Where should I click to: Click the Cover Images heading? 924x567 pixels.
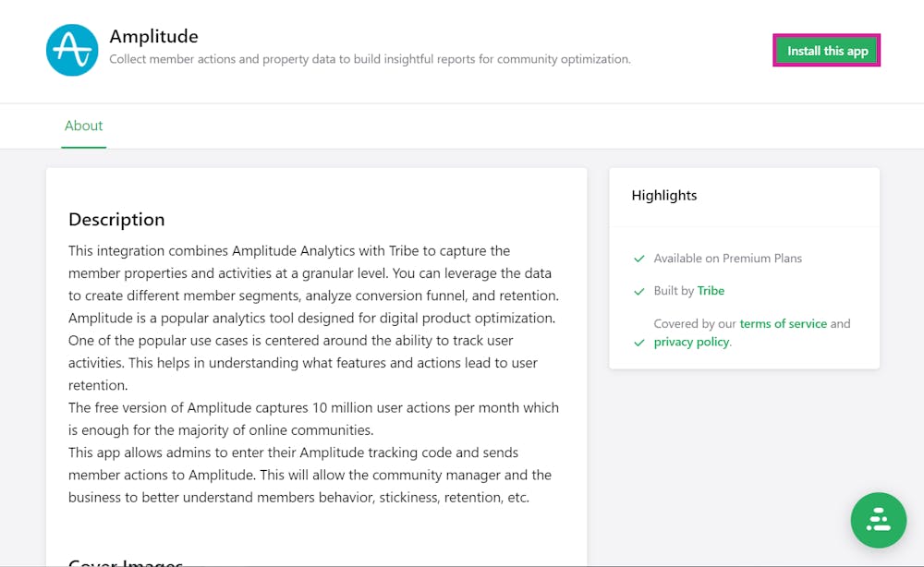coord(126,561)
